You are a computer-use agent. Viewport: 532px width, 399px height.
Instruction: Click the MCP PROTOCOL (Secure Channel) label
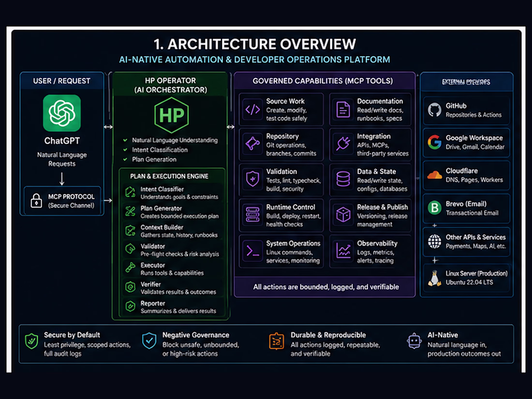[71, 201]
